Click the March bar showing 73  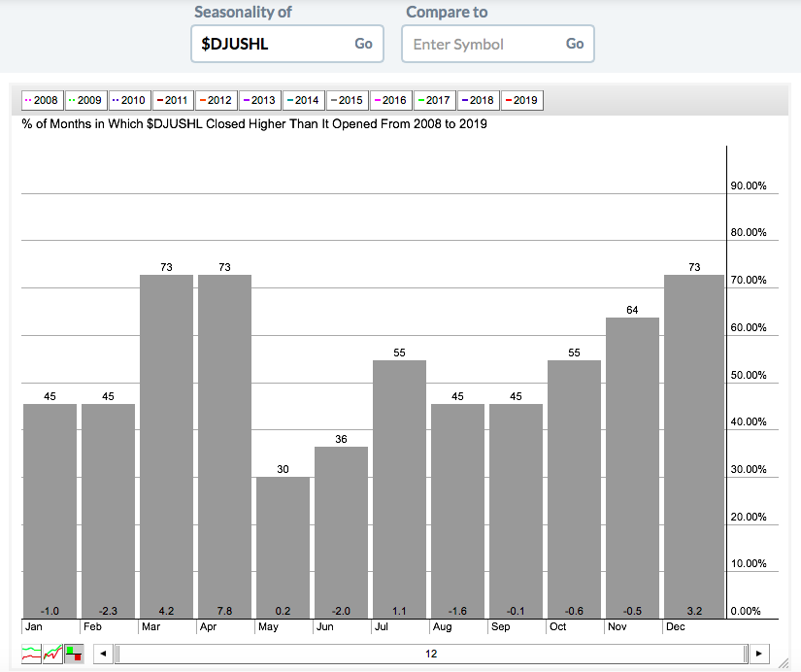[x=166, y=447]
